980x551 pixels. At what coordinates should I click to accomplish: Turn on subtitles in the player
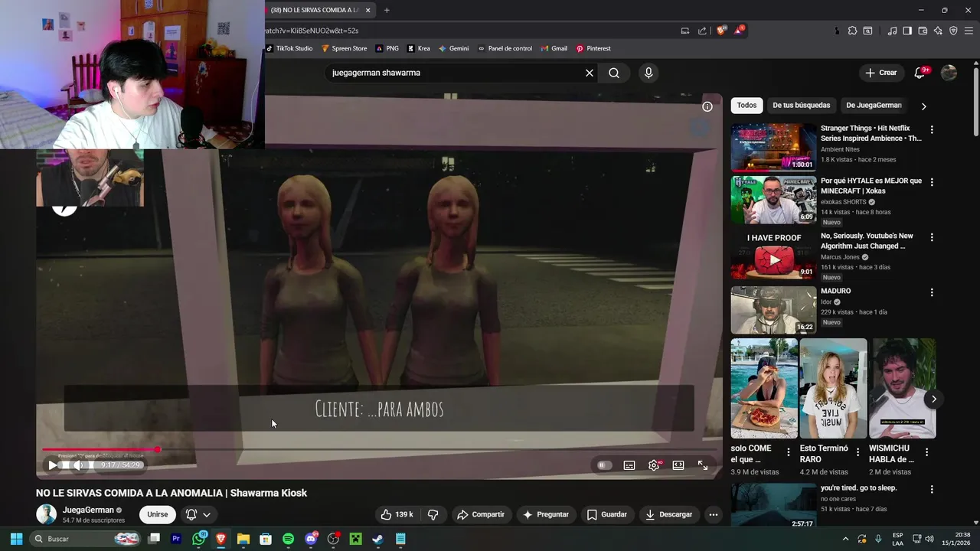tap(629, 465)
